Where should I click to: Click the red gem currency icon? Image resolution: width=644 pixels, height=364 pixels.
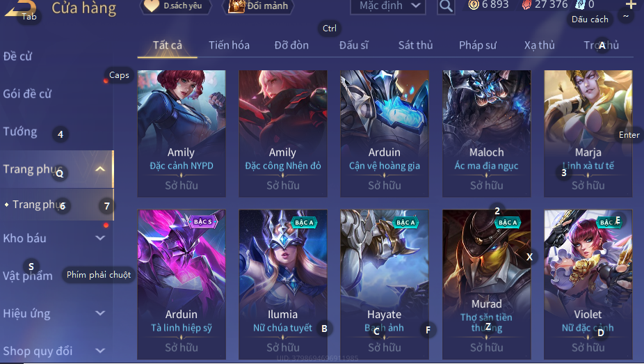[526, 5]
